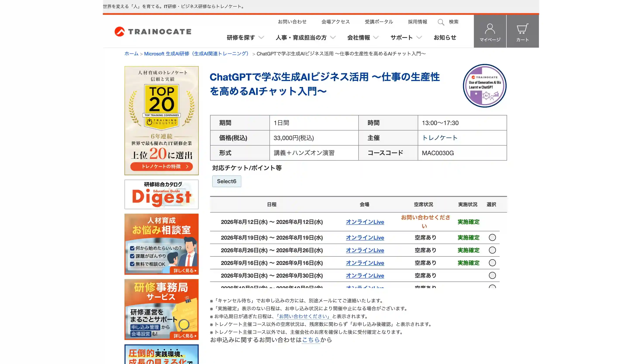Go to ホーム breadcrumb link
The height and width of the screenshot is (364, 642).
pyautogui.click(x=131, y=54)
